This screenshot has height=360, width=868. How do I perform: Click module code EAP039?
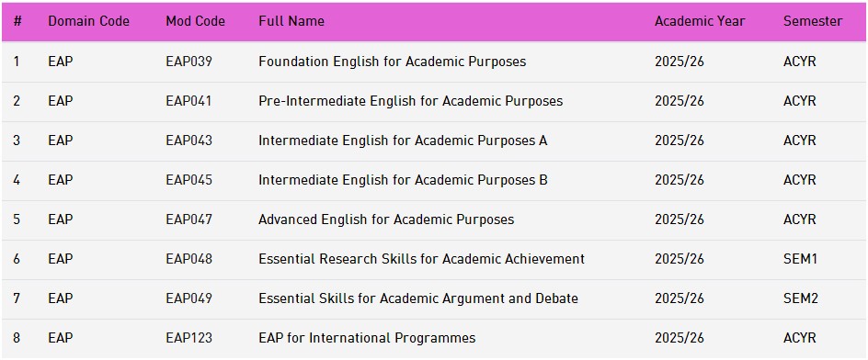tap(188, 62)
